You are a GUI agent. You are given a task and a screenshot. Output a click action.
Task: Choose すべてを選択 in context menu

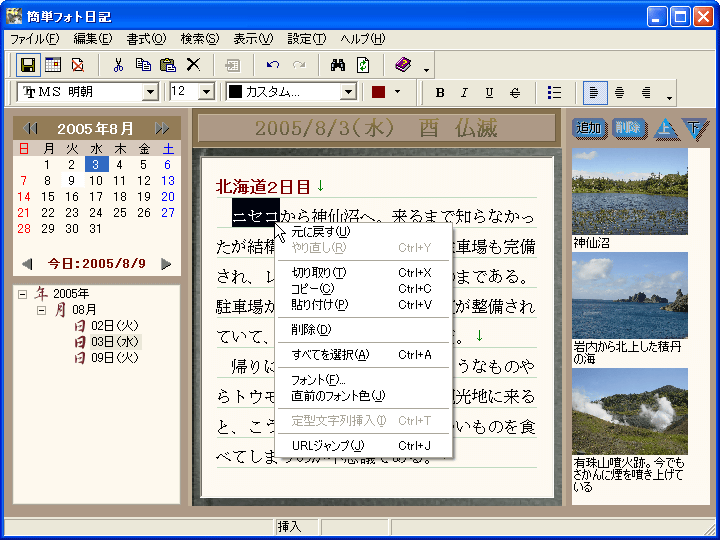click(363, 355)
